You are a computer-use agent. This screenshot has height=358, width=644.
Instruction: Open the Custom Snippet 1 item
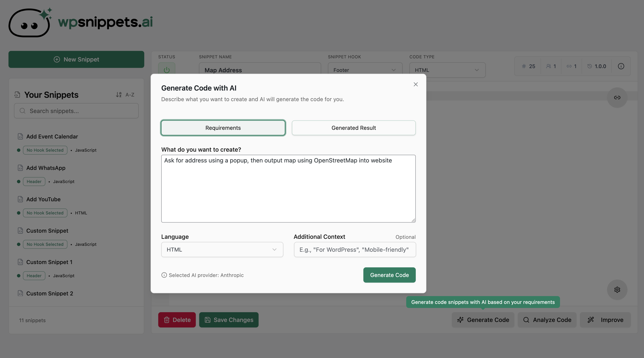pyautogui.click(x=49, y=262)
